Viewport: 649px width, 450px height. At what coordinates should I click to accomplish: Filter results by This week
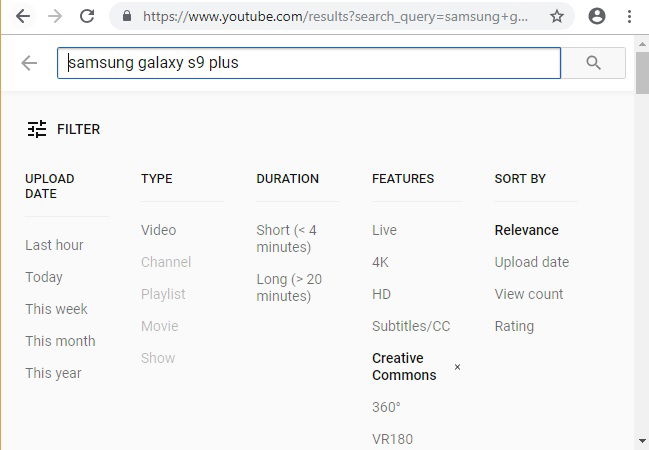point(56,309)
